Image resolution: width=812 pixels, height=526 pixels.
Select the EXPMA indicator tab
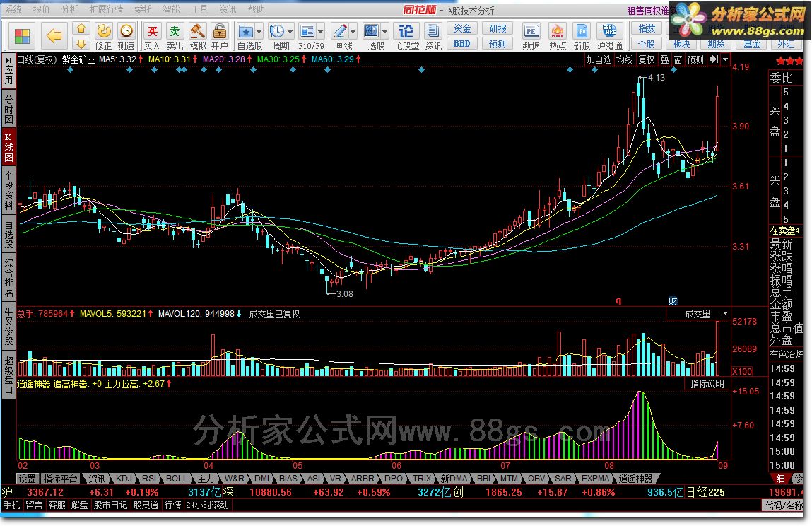click(595, 479)
